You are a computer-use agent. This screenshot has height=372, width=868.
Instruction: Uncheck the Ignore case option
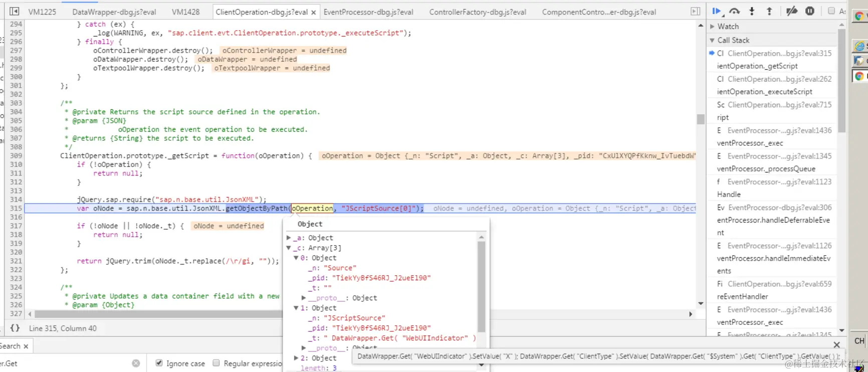coord(159,363)
